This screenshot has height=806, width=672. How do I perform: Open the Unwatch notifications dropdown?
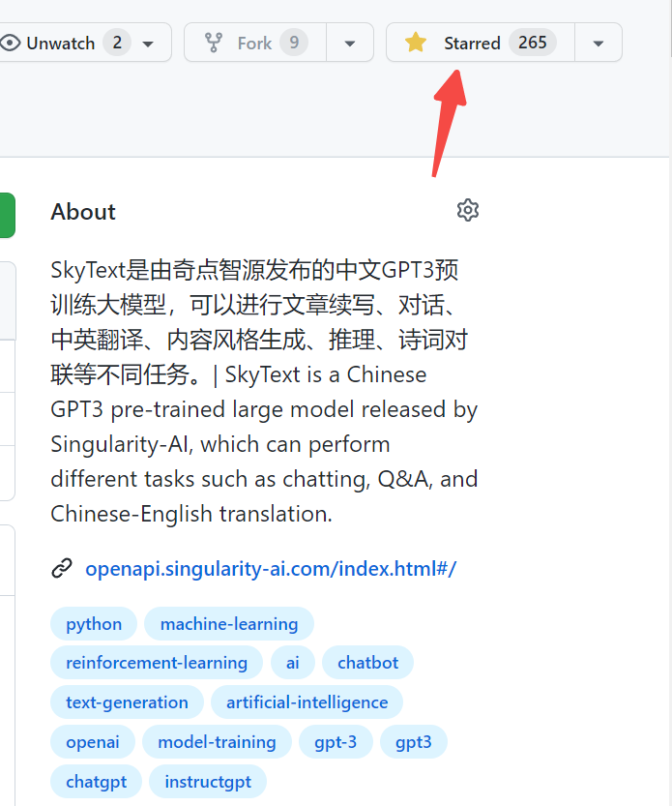147,44
